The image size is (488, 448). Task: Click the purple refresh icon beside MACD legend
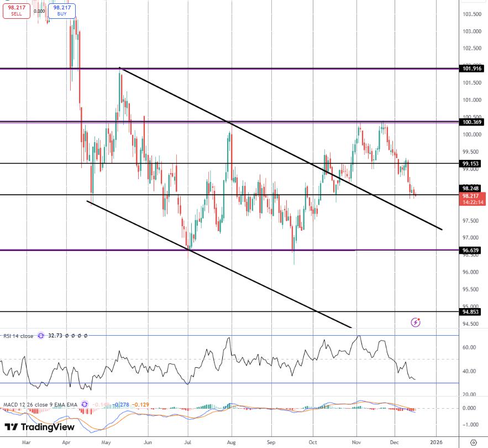coord(85,404)
